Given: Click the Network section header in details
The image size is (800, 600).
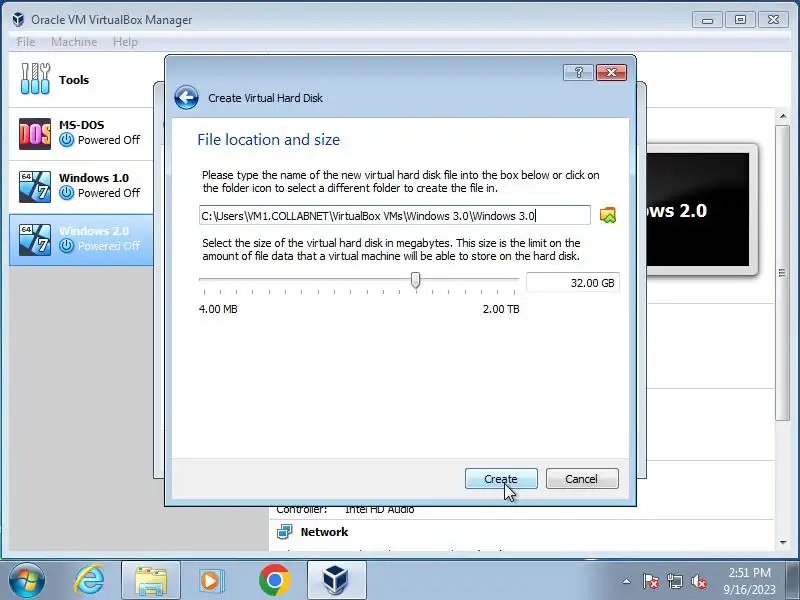Looking at the screenshot, I should point(324,532).
